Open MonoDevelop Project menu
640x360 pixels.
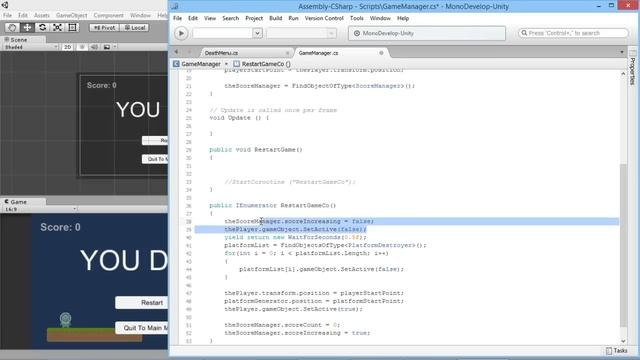click(254, 18)
